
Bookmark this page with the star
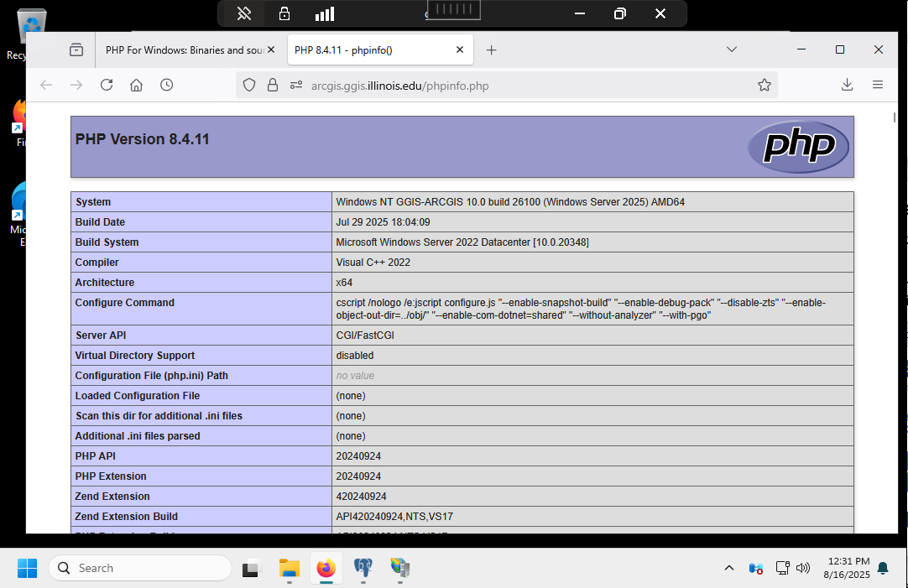(764, 85)
